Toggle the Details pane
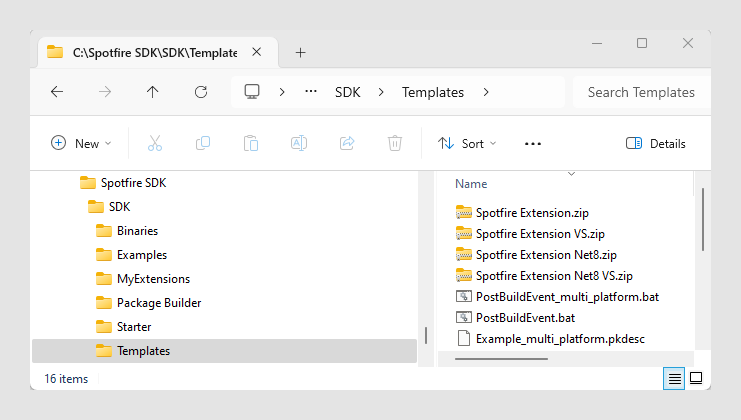The width and height of the screenshot is (741, 420). click(656, 143)
